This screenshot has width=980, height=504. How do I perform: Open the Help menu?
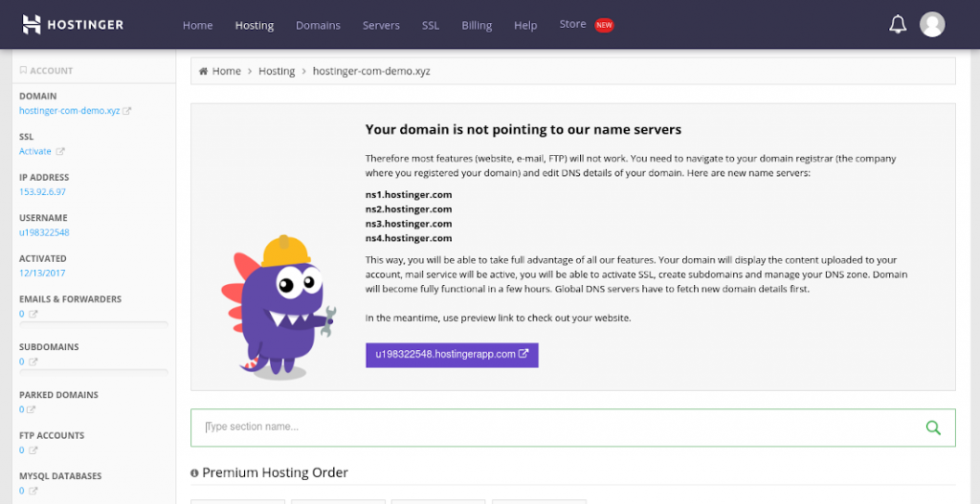(x=525, y=26)
